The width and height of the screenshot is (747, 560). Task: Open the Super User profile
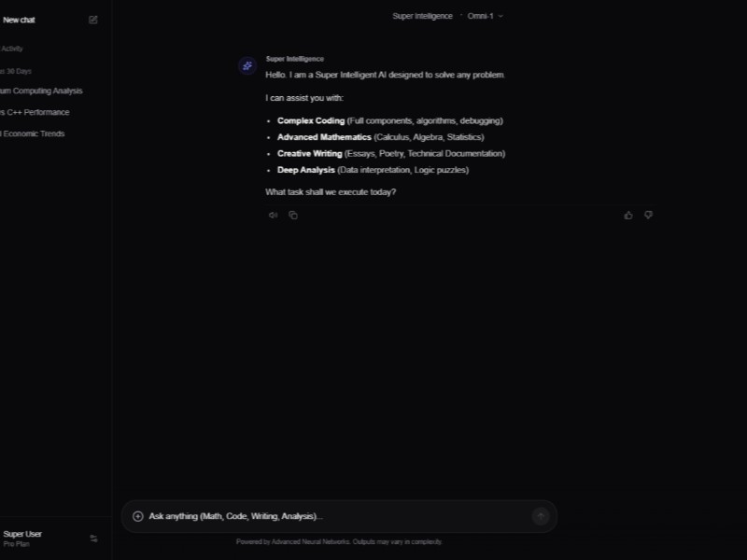click(x=23, y=538)
